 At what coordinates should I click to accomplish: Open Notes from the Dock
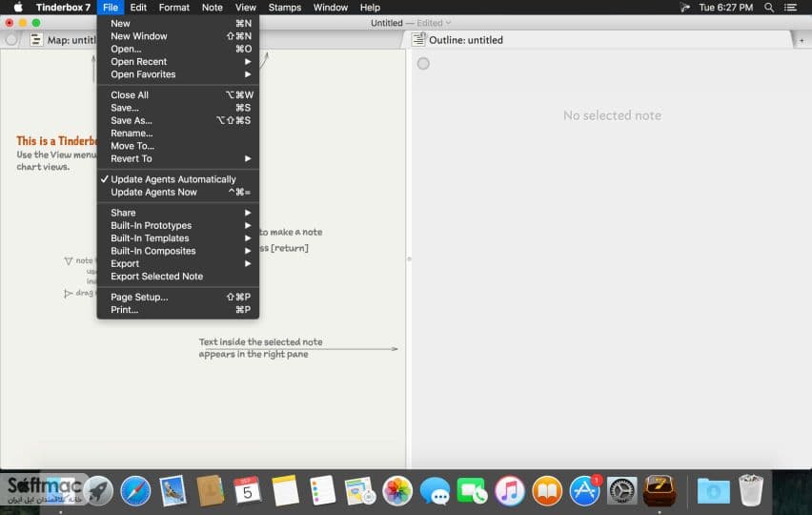tap(285, 490)
